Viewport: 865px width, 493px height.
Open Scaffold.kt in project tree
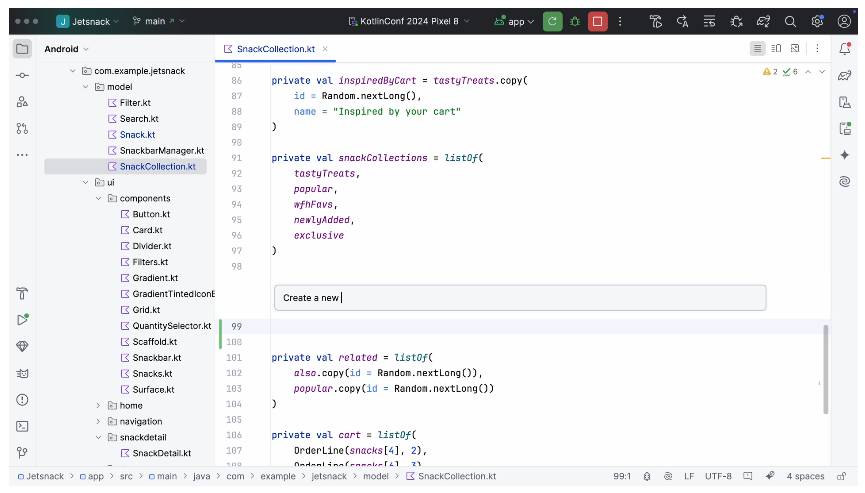154,342
